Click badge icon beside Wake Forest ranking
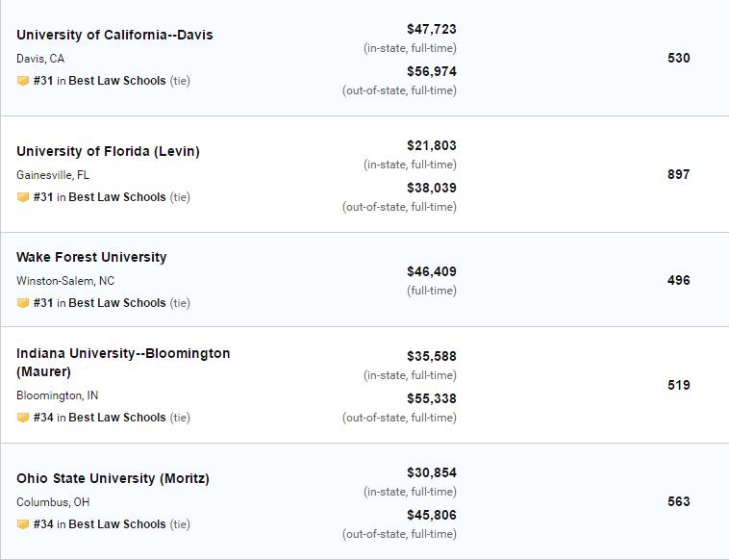 [x=23, y=303]
